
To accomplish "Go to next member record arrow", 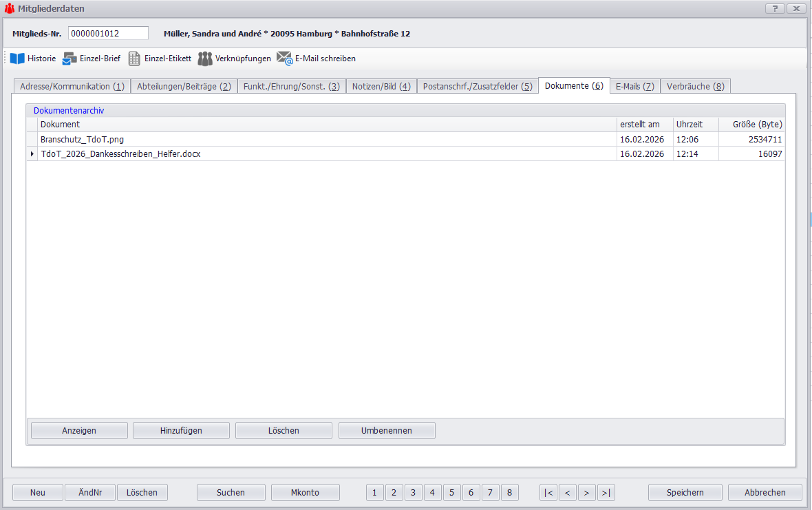I will [x=586, y=492].
